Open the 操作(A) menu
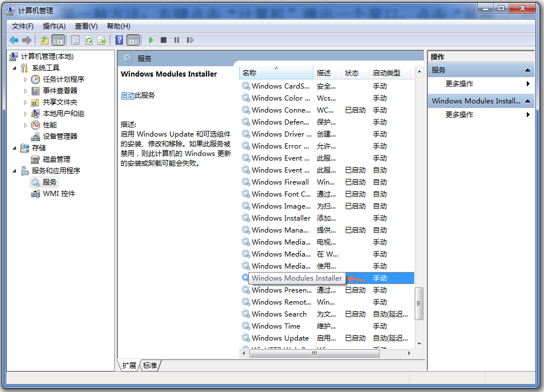 tap(54, 26)
